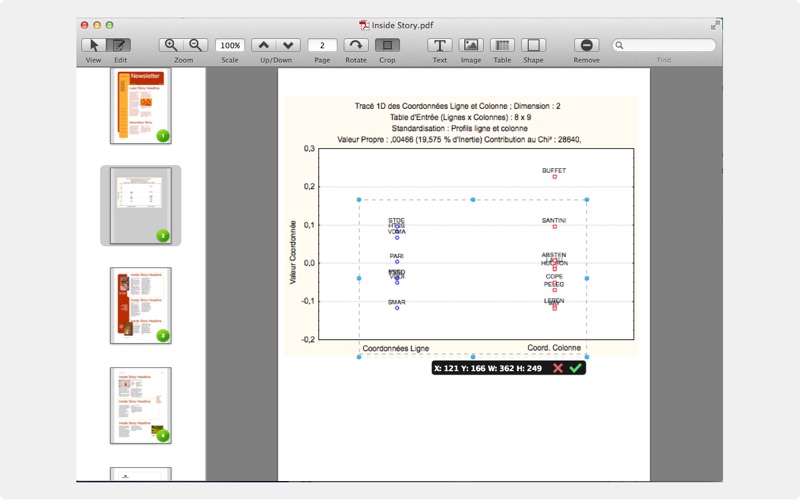
Task: Go down one page with Down arrow
Action: [288, 45]
